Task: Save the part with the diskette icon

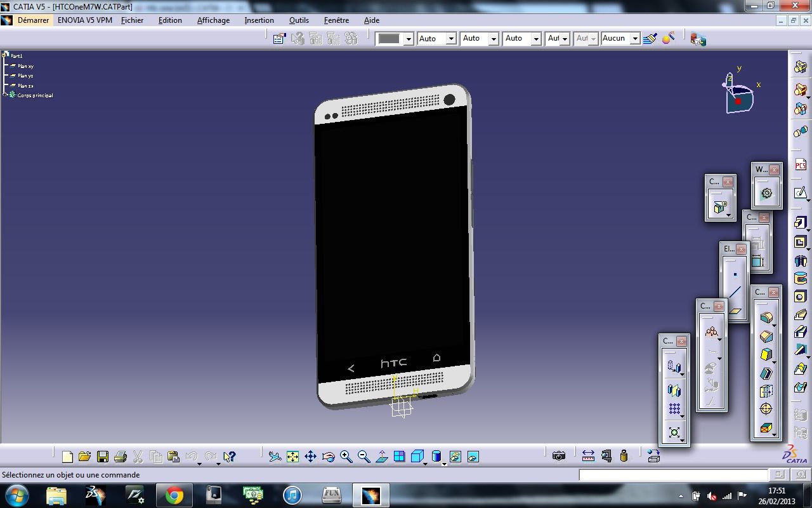Action: click(102, 456)
